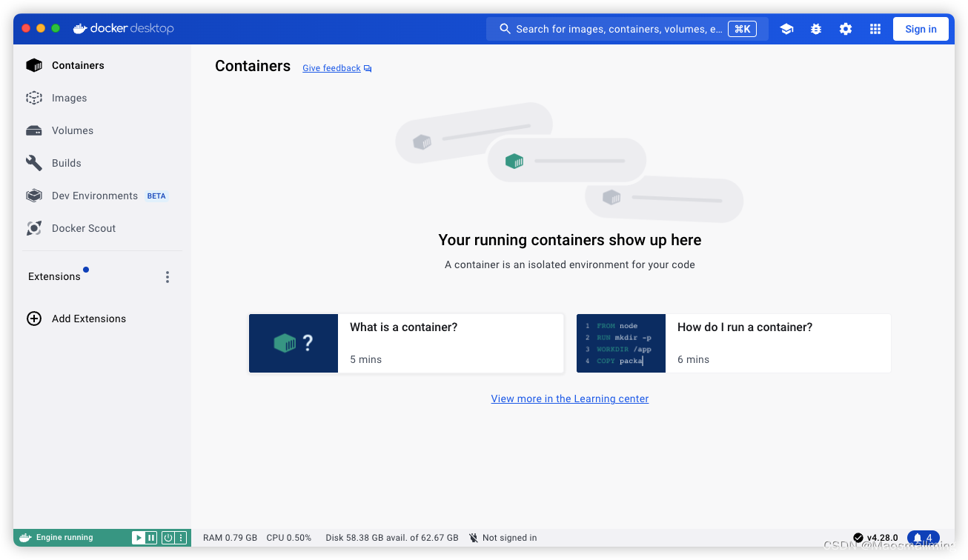Screen dimensions: 968x560
Task: Click the Disk 58.38 GB available status
Action: (x=392, y=538)
